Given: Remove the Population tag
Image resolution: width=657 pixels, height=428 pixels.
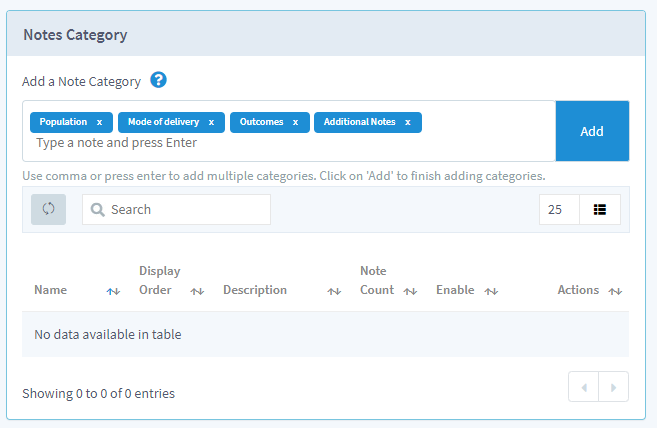Looking at the screenshot, I should click(x=99, y=122).
